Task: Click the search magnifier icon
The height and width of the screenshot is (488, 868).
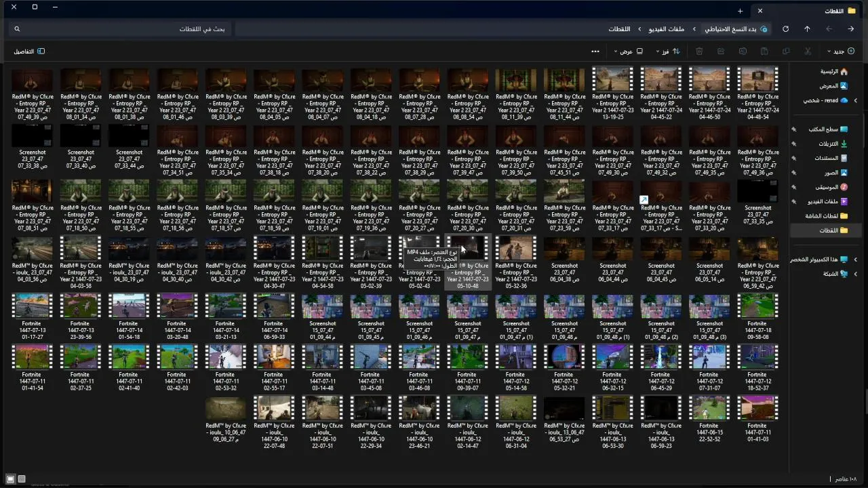Action: pyautogui.click(x=17, y=29)
